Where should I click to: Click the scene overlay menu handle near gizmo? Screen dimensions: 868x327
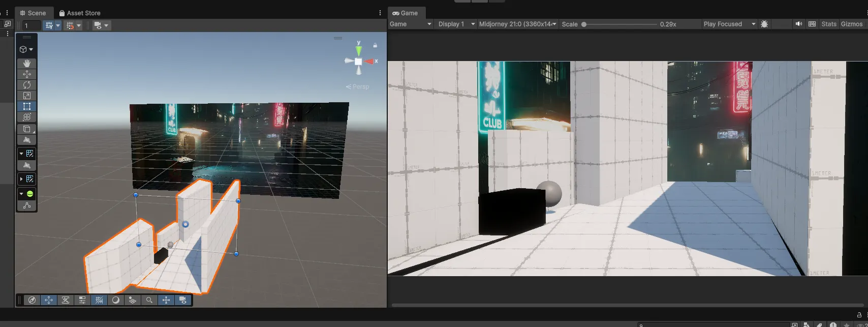(x=338, y=38)
